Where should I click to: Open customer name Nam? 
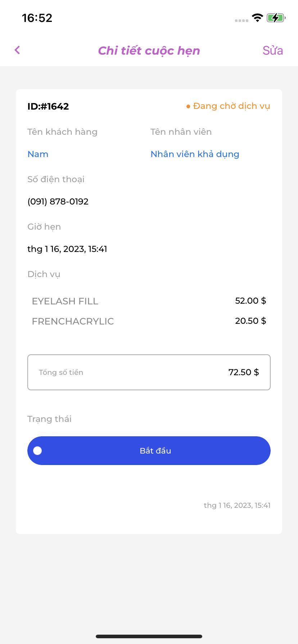click(x=38, y=154)
